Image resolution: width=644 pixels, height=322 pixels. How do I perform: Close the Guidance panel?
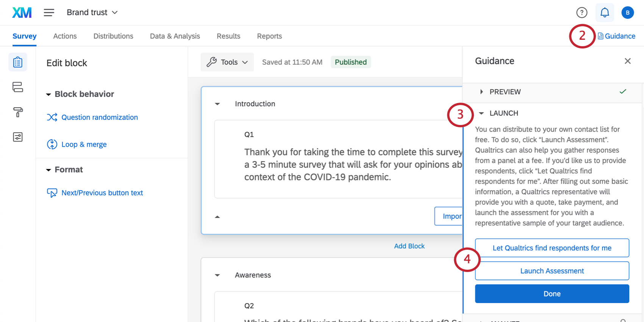[x=627, y=61]
